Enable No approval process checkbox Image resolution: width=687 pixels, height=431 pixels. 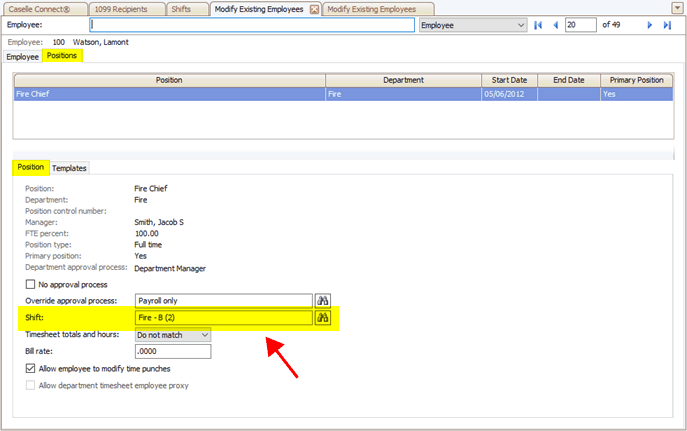tap(30, 284)
